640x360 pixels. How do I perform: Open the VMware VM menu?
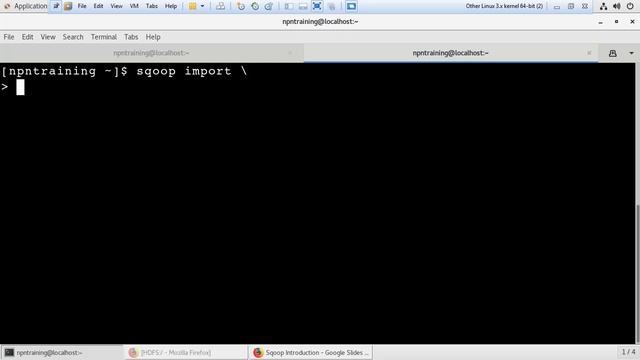[134, 6]
